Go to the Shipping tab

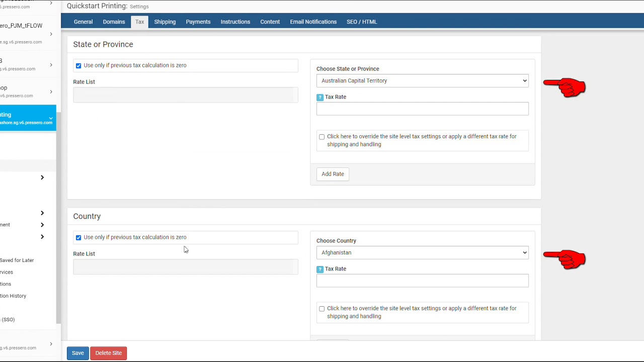(165, 22)
